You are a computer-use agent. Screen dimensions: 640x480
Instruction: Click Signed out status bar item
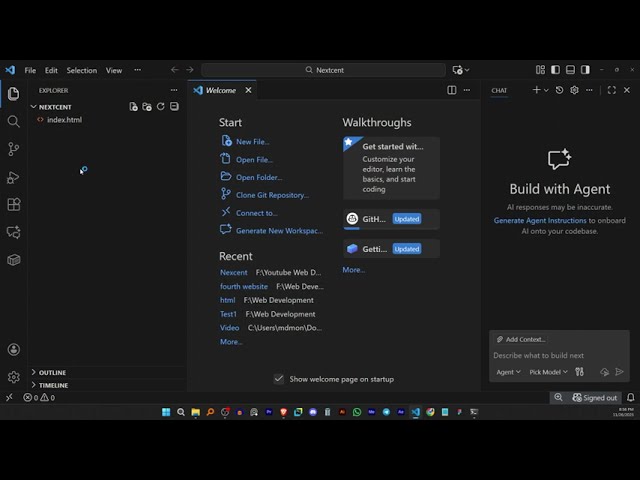coord(595,398)
